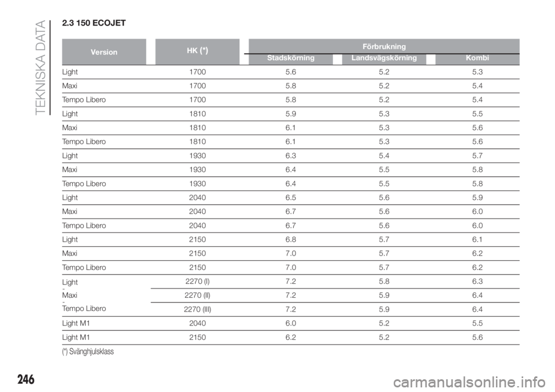Click the '(*) Svänghjulsklass' footnote
The height and width of the screenshot is (392, 555).
point(88,352)
